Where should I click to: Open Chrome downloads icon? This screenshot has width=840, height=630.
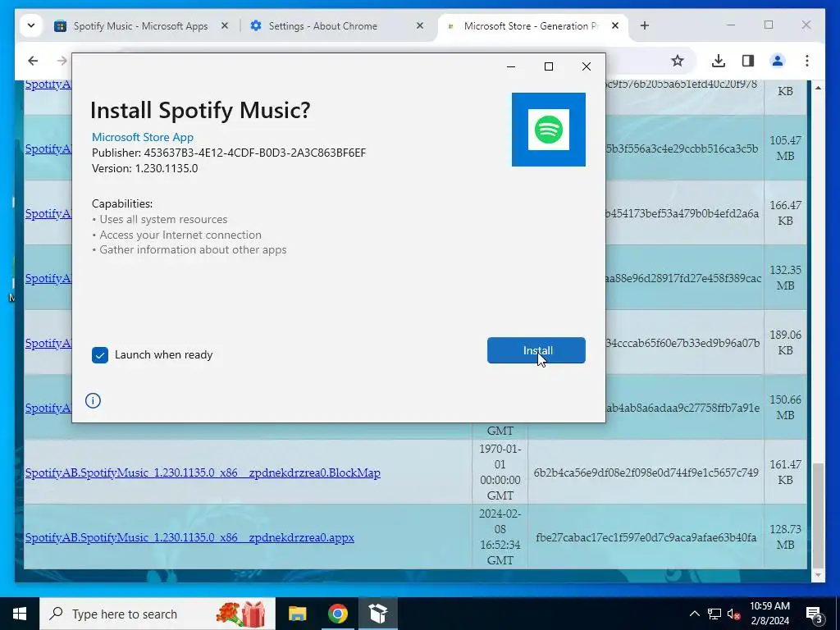point(719,61)
